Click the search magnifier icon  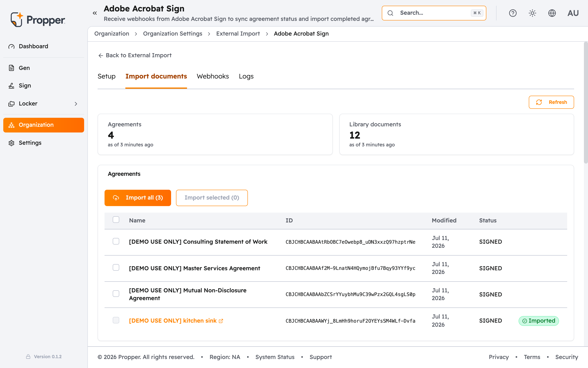[390, 13]
